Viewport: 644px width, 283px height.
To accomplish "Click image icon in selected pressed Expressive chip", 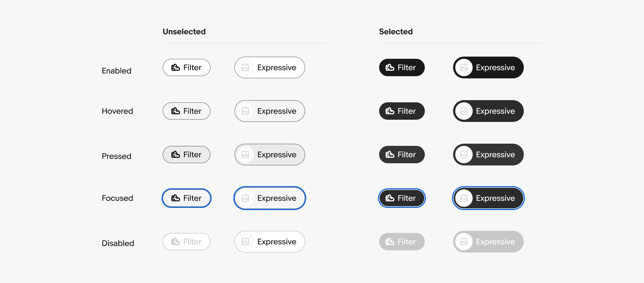I will tap(464, 155).
